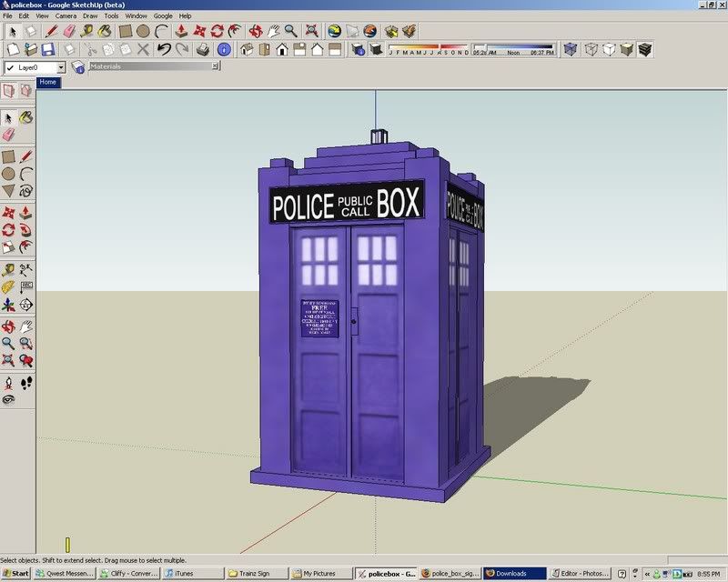Click the Share Model icon
This screenshot has width=728, height=582.
click(409, 32)
